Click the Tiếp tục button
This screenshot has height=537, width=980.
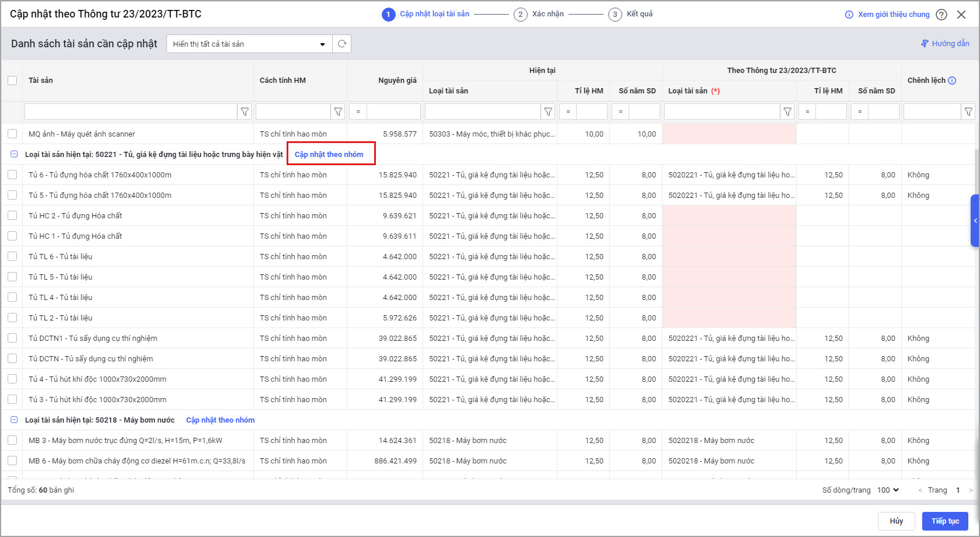click(944, 521)
